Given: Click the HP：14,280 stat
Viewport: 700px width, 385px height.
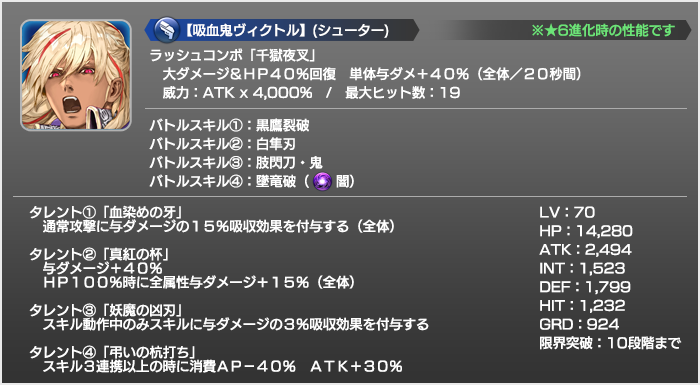Looking at the screenshot, I should pos(586,231).
